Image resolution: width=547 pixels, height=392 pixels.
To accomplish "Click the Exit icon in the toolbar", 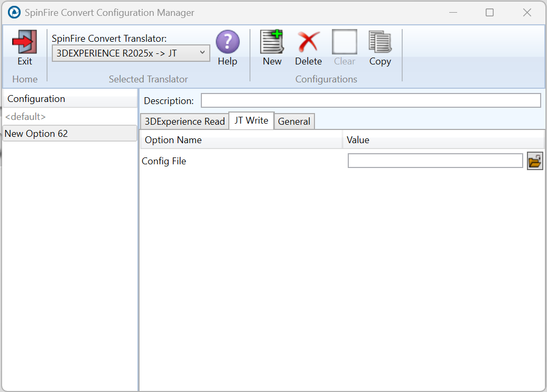I will [x=24, y=42].
